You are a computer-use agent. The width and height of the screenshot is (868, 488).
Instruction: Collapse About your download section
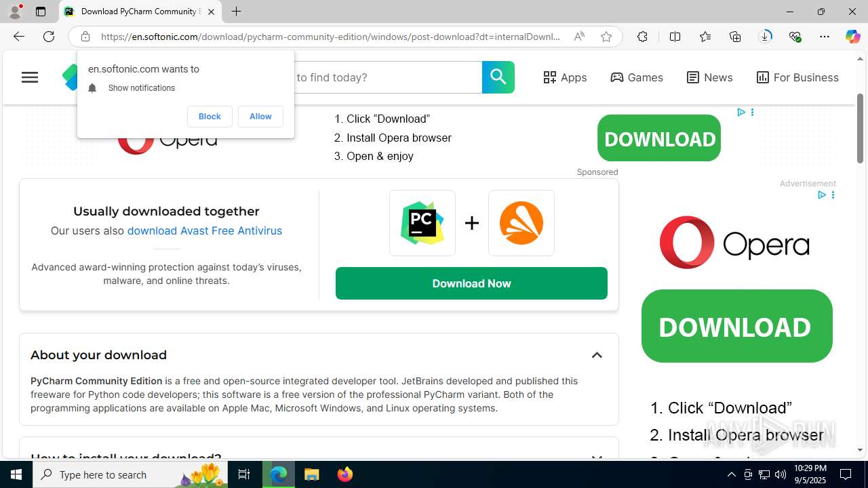pyautogui.click(x=597, y=355)
